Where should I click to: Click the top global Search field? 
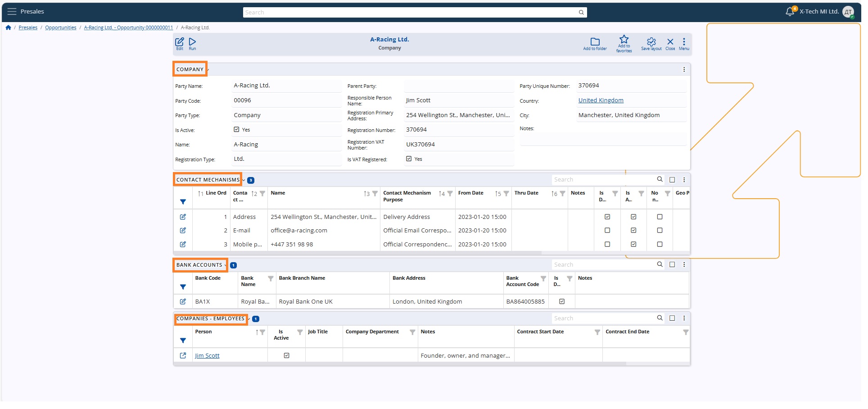pos(415,13)
